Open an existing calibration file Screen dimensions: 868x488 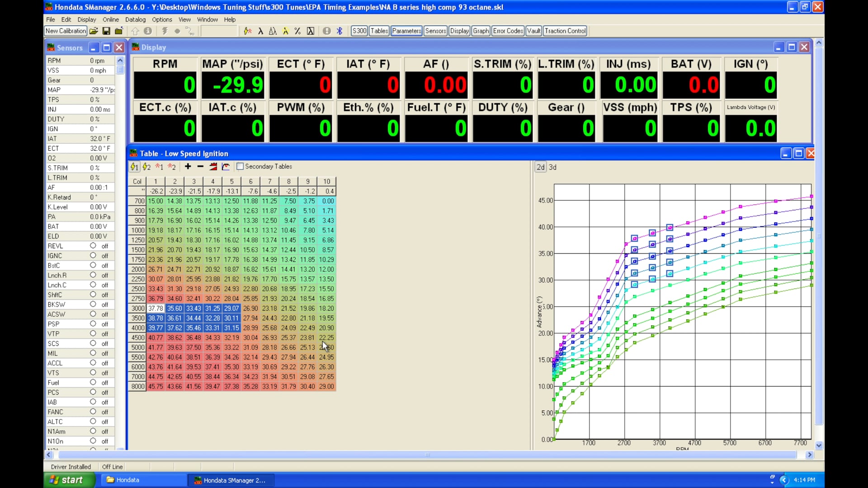click(x=94, y=31)
